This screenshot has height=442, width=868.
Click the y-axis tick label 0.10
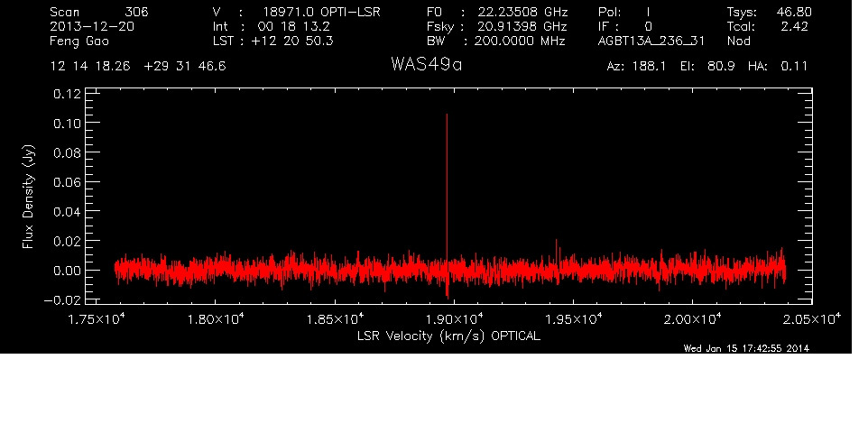click(67, 124)
